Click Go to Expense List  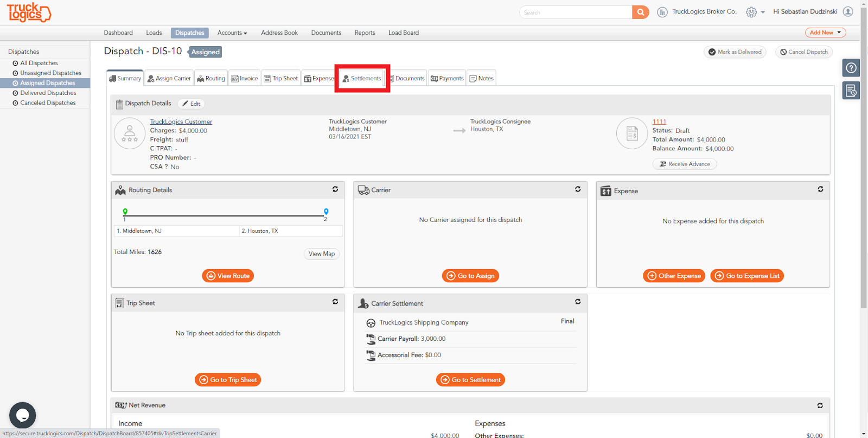747,276
